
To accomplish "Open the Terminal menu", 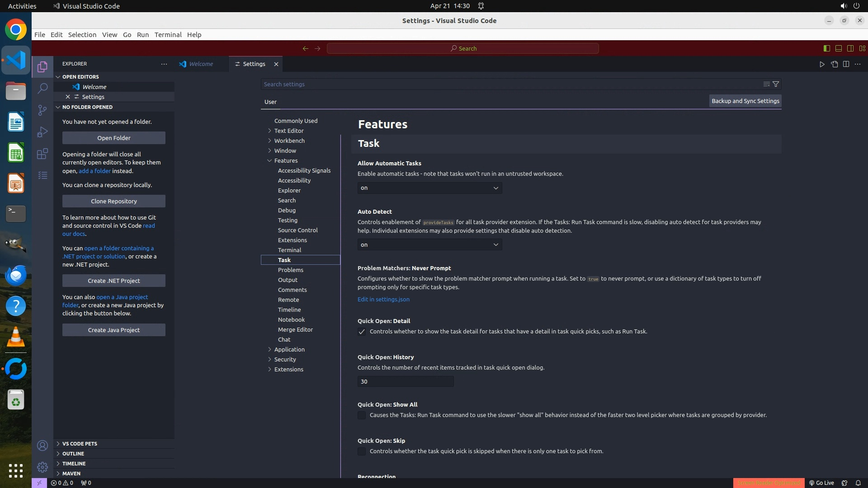I will coord(168,35).
